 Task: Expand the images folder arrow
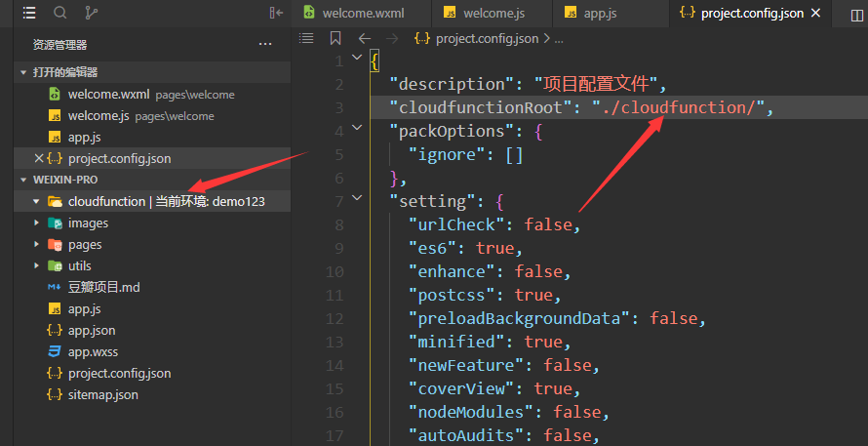pos(36,223)
